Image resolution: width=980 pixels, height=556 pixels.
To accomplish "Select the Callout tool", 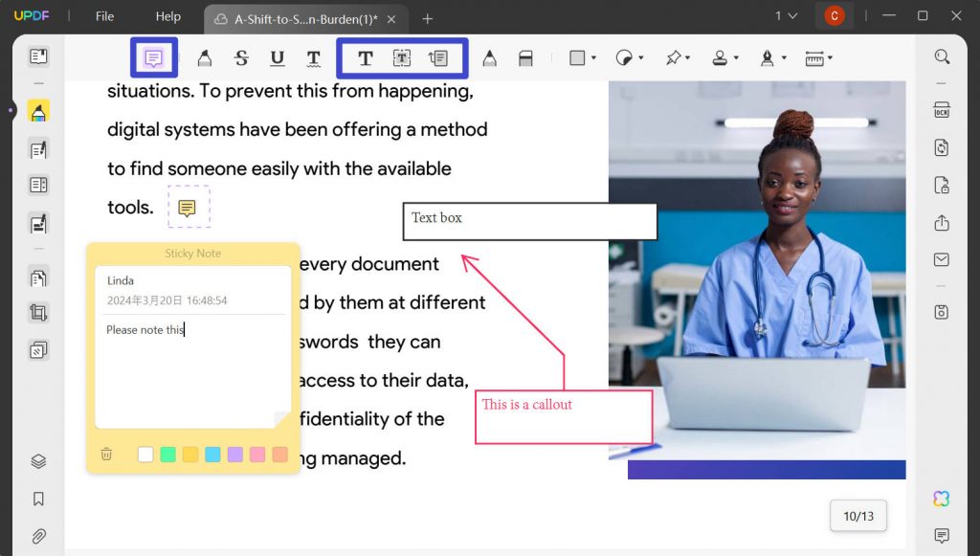I will [x=439, y=57].
